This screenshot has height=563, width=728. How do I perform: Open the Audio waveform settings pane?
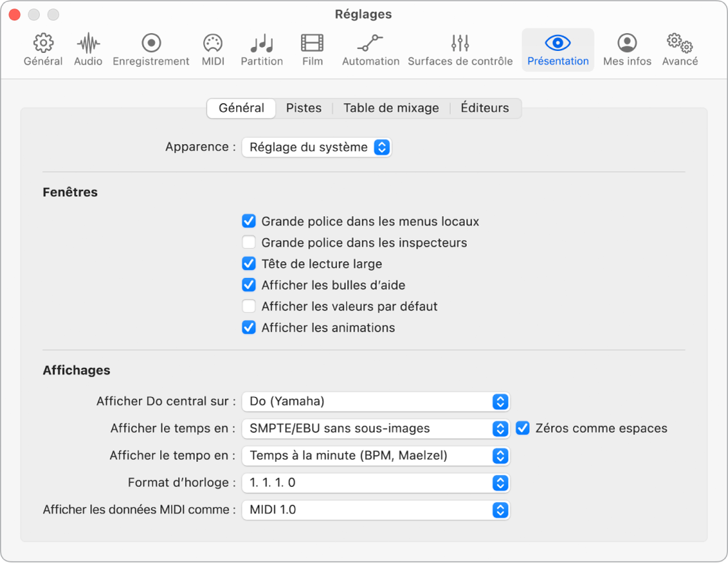(x=88, y=44)
